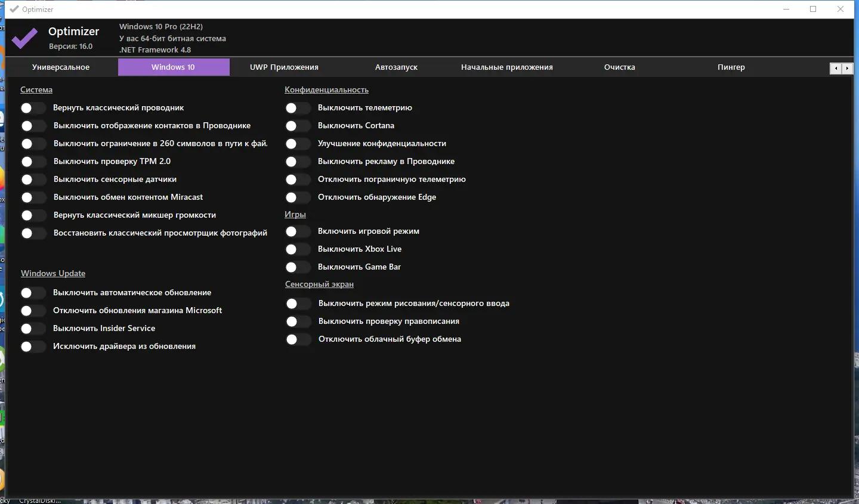Toggle Выключить сенсорные датчики switch
This screenshot has width=859, height=504.
point(33,180)
